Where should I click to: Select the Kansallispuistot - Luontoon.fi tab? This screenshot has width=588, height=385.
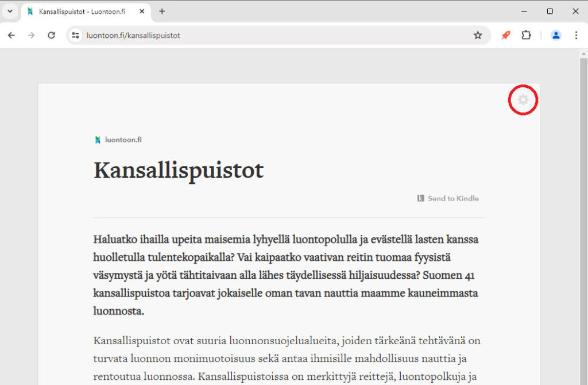(82, 11)
